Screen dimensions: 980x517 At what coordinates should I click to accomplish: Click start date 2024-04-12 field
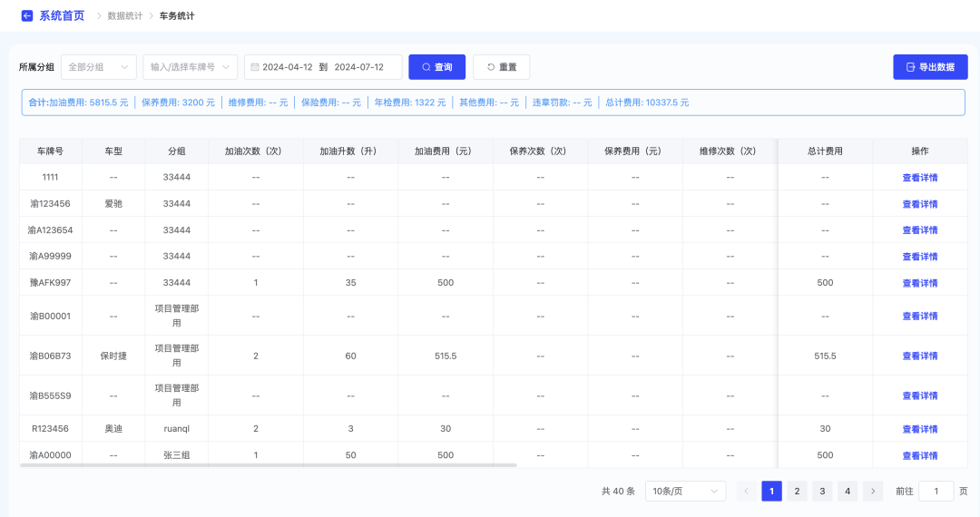coord(288,67)
